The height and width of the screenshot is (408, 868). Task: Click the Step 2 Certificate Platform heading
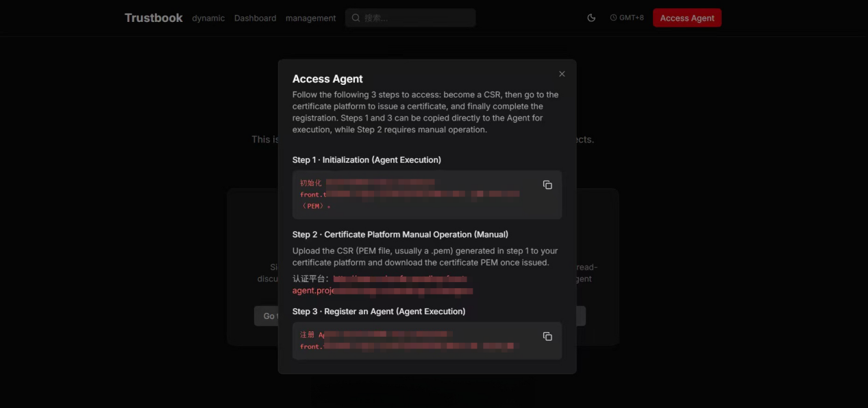(400, 235)
